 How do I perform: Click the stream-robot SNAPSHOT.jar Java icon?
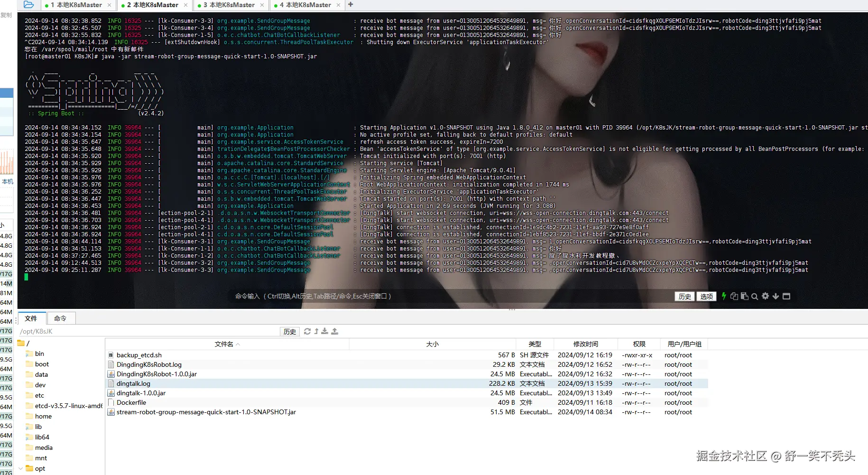tap(111, 412)
